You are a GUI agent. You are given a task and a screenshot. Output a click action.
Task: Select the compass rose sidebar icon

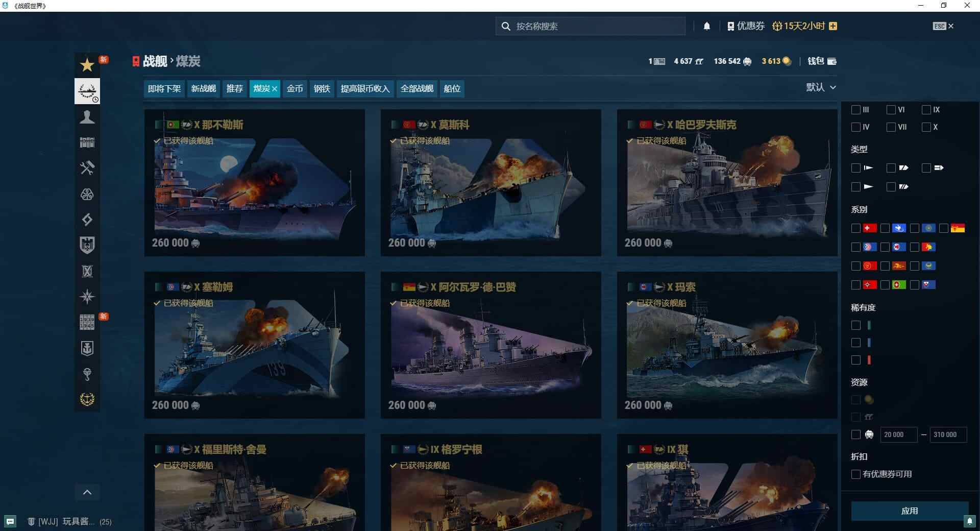point(87,297)
